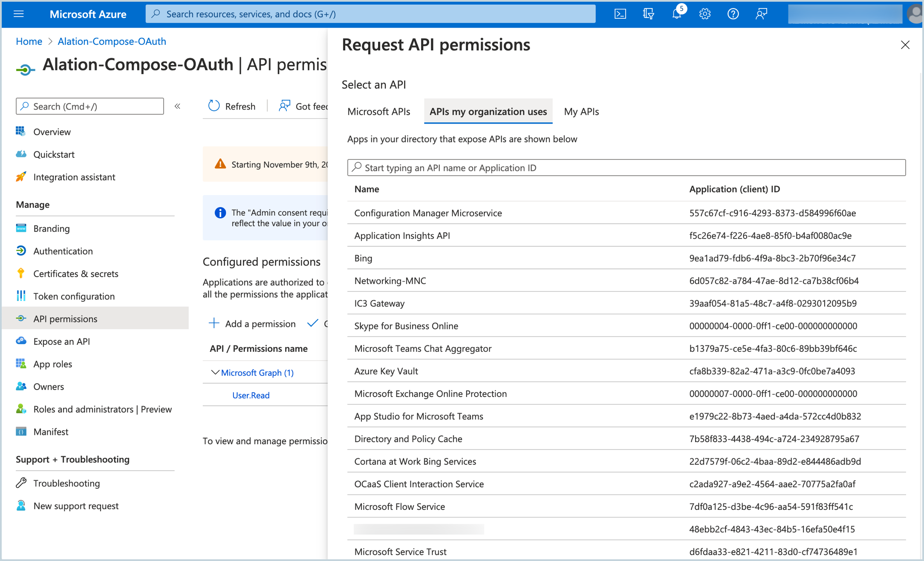Select Cortana at Work Bing Services row

pos(626,461)
